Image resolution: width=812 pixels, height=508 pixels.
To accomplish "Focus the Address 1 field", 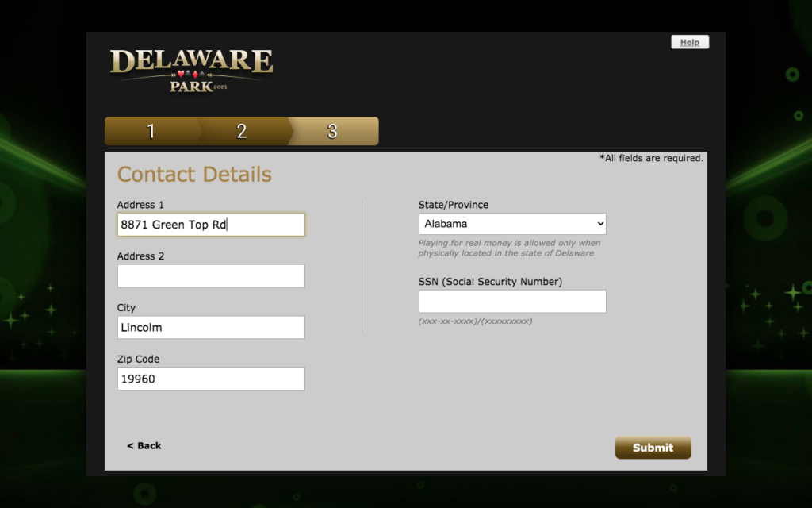I will pos(211,225).
